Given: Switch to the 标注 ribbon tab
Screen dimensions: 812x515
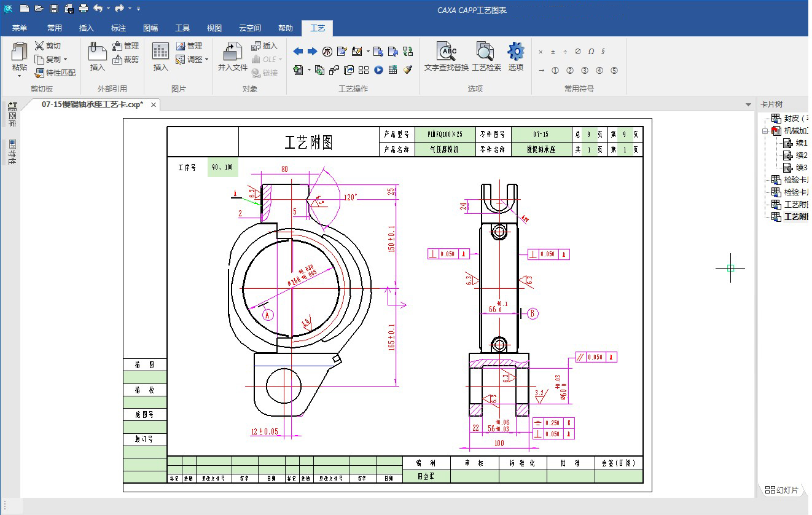Looking at the screenshot, I should point(118,28).
